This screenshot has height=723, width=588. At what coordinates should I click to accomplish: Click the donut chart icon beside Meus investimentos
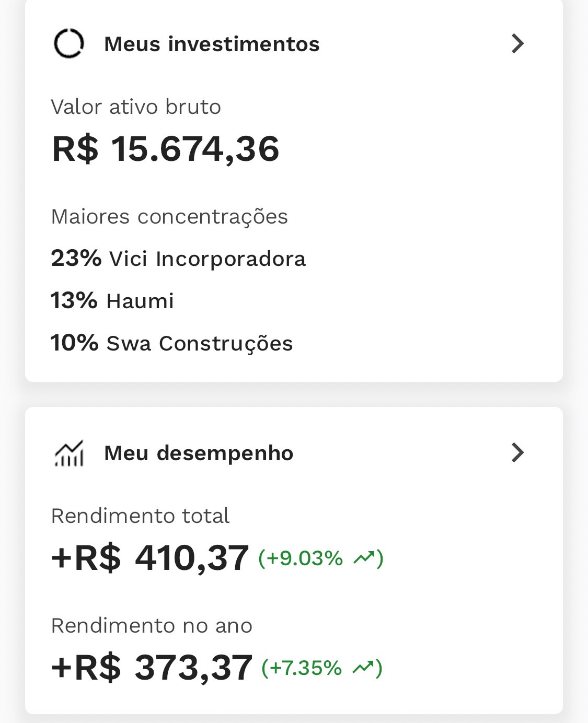click(69, 43)
